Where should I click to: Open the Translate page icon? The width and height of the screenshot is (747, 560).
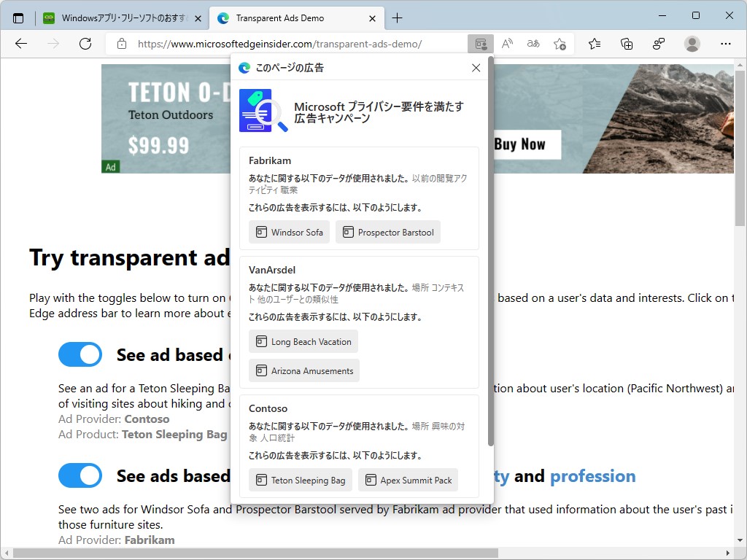[533, 44]
